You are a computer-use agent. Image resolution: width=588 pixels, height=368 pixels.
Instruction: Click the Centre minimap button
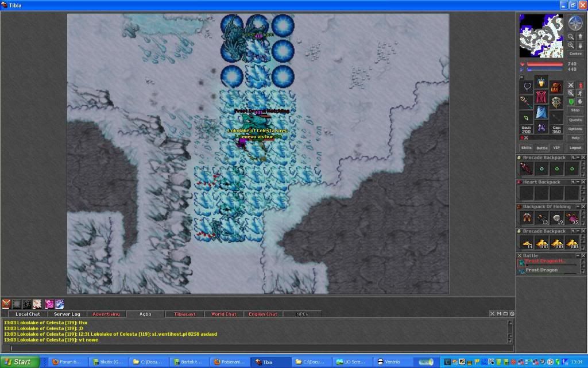(575, 53)
